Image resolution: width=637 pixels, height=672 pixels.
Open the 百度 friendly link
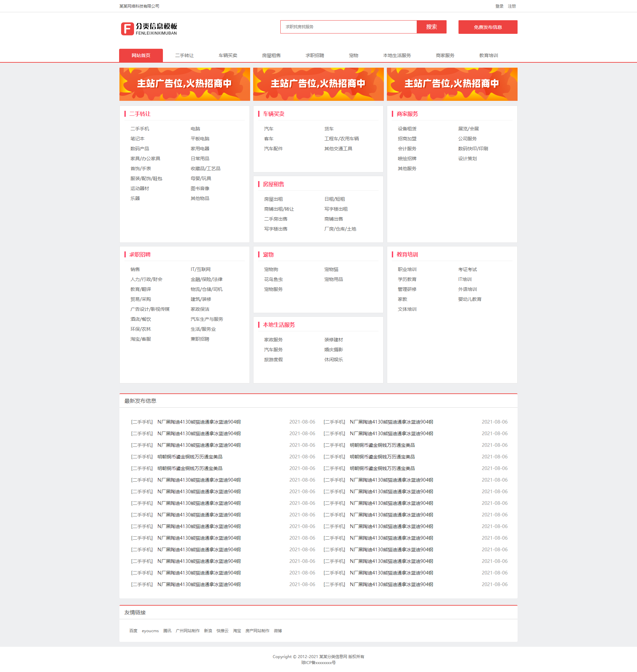(133, 631)
